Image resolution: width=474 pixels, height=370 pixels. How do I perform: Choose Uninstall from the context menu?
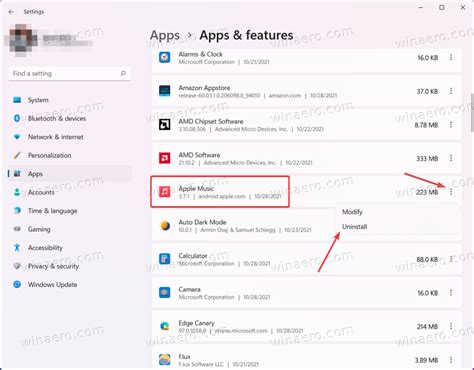coord(355,227)
